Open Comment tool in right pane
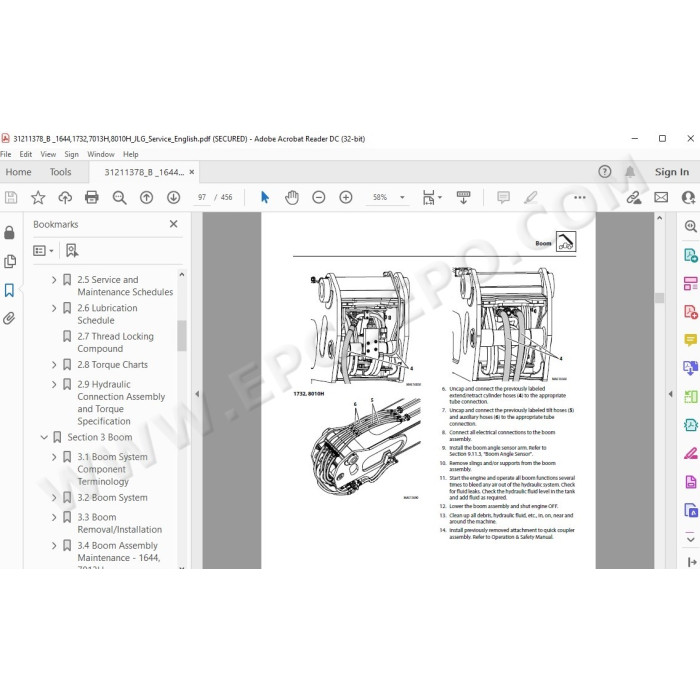 click(x=690, y=340)
